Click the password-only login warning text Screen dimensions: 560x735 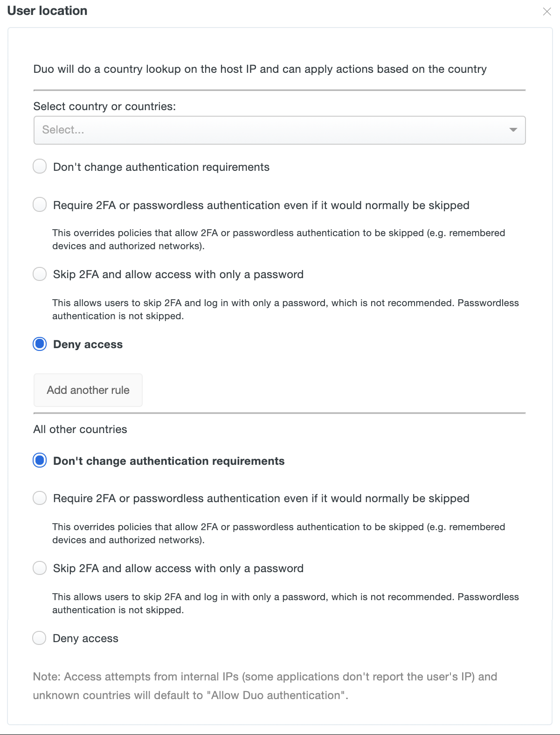[x=285, y=309]
